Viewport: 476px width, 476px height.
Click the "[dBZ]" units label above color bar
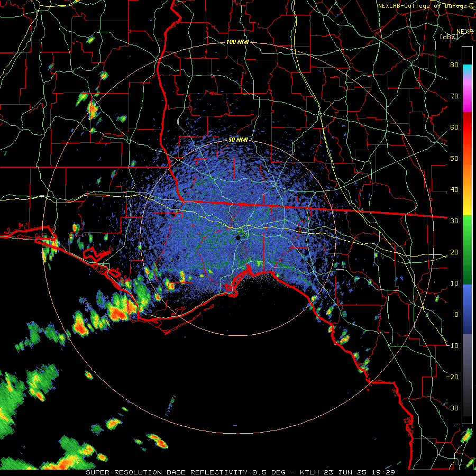click(450, 36)
